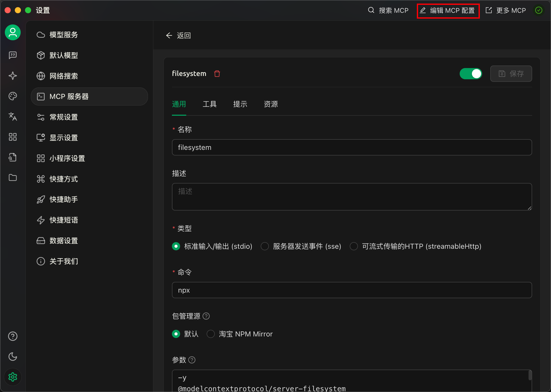The width and height of the screenshot is (551, 392).
Task: Open the chat assistant icon in sidebar
Action: (x=13, y=55)
